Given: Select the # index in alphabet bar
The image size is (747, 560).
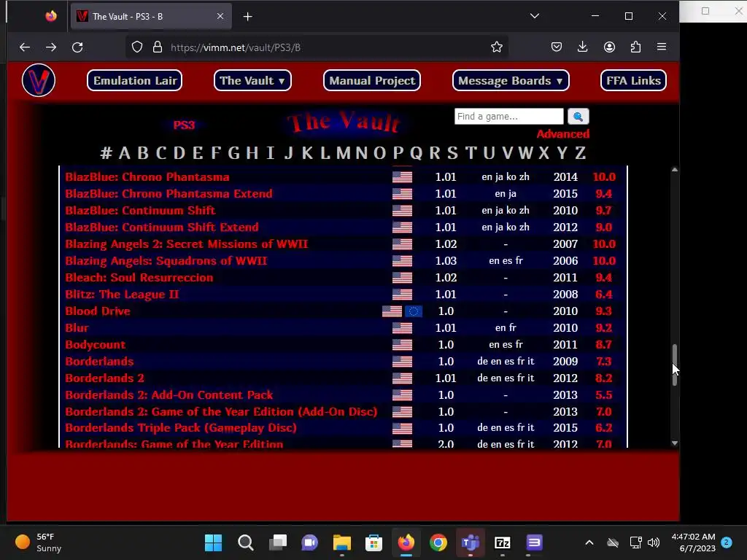Looking at the screenshot, I should point(107,153).
